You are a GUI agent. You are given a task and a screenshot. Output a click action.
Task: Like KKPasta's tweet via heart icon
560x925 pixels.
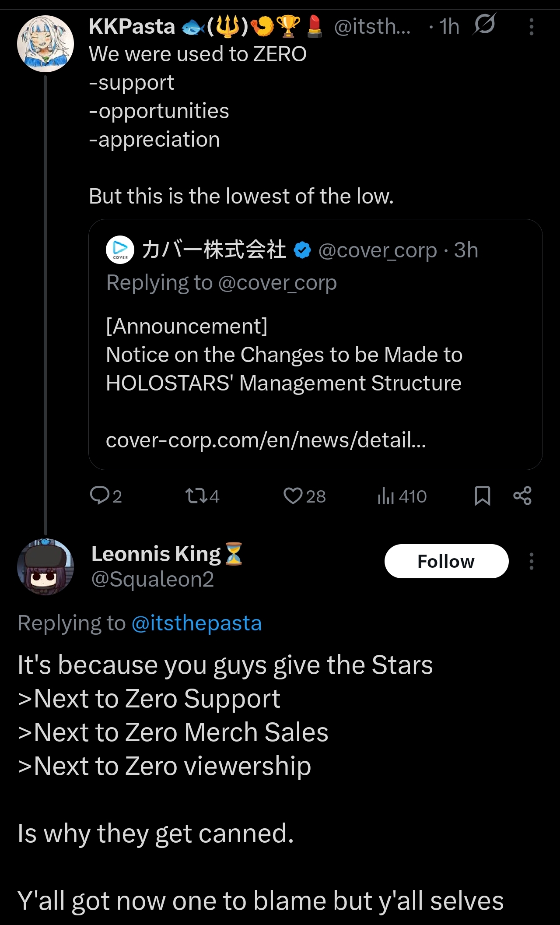click(293, 496)
